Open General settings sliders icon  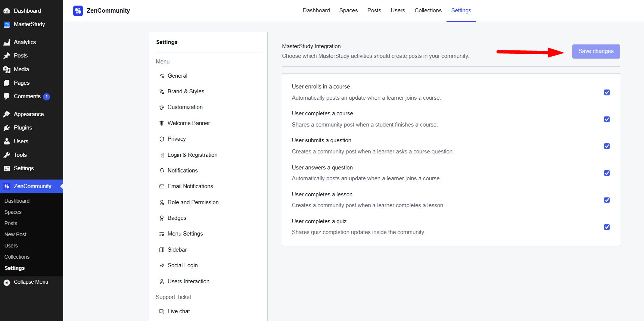pyautogui.click(x=162, y=76)
